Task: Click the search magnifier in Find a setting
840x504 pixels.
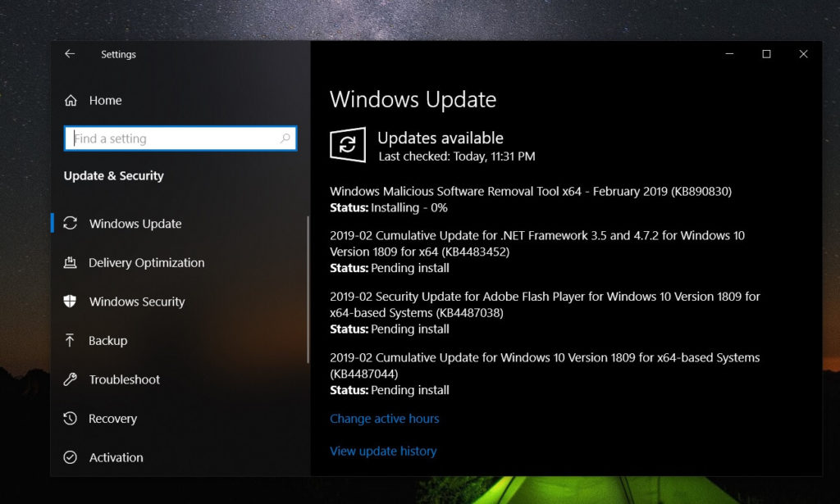Action: tap(285, 138)
